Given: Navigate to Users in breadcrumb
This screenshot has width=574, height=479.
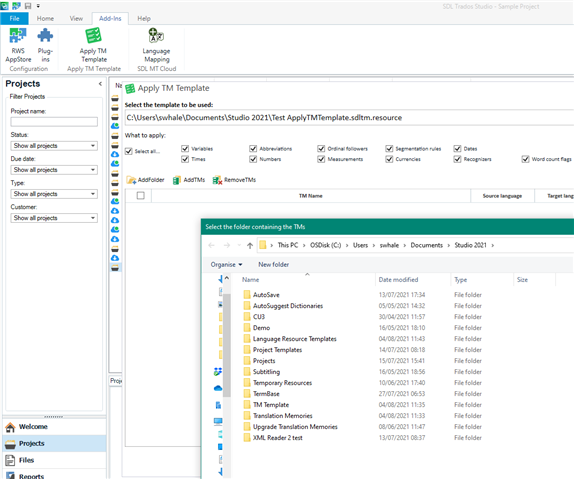Looking at the screenshot, I should click(x=360, y=245).
